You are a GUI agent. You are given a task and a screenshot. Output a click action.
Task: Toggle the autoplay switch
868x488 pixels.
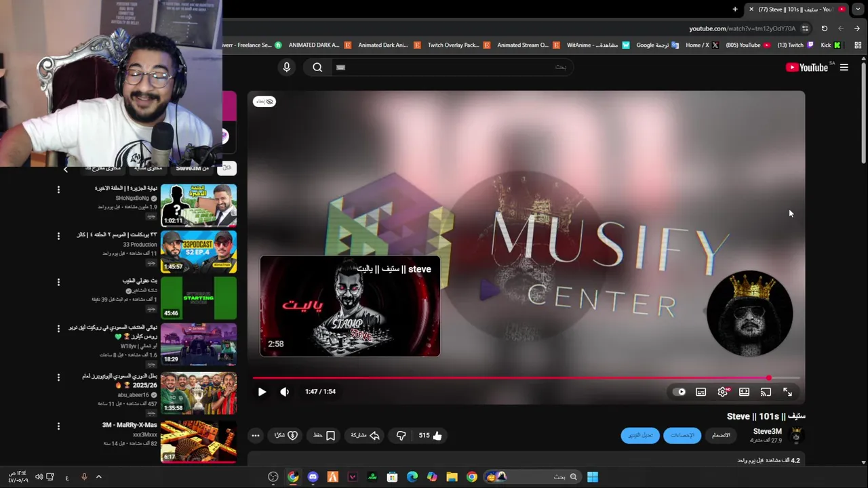[x=679, y=392]
